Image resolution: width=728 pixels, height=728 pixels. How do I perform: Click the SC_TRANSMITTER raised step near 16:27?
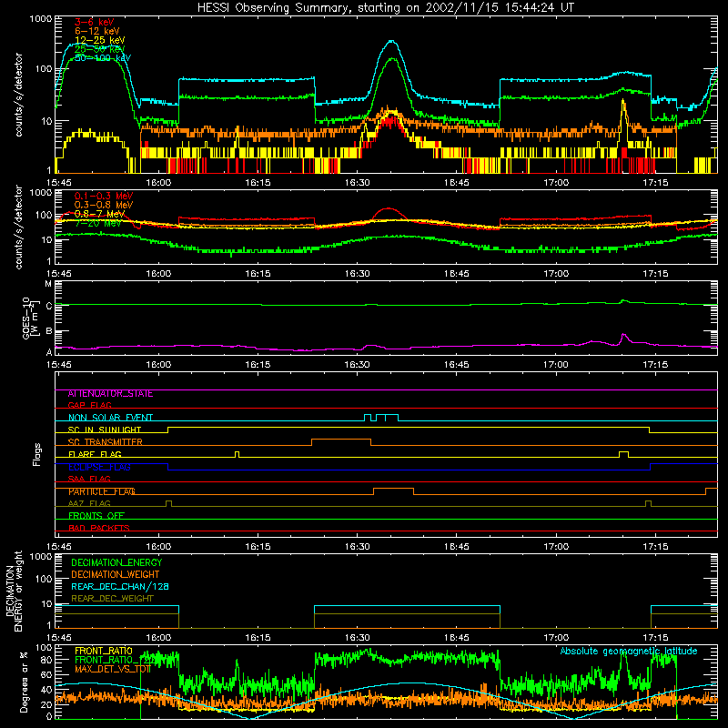pyautogui.click(x=341, y=441)
